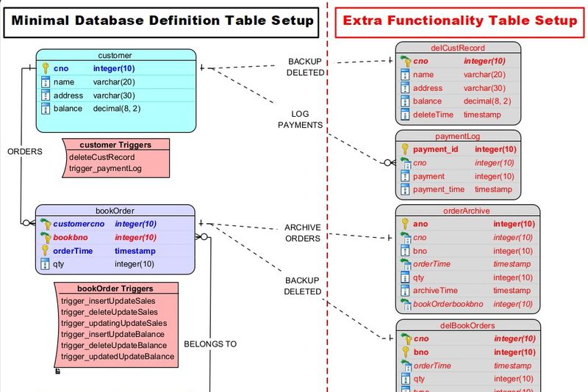The image size is (588, 392).
Task: Click the BELONGS TO relationship label
Action: (210, 343)
